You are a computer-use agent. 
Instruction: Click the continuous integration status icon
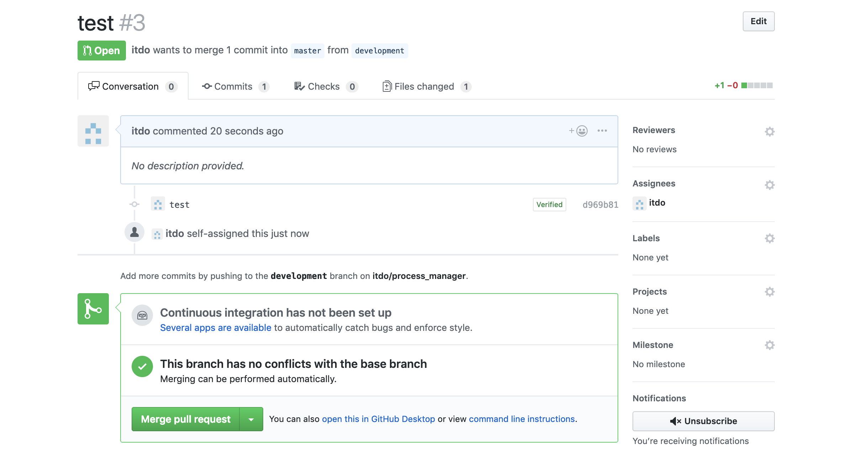click(x=142, y=315)
